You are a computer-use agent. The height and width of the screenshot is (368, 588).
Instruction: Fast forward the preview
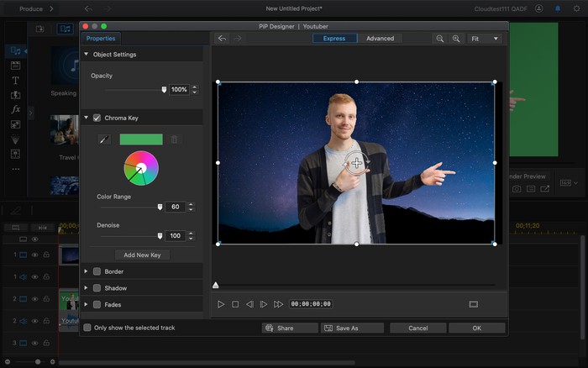click(x=278, y=304)
